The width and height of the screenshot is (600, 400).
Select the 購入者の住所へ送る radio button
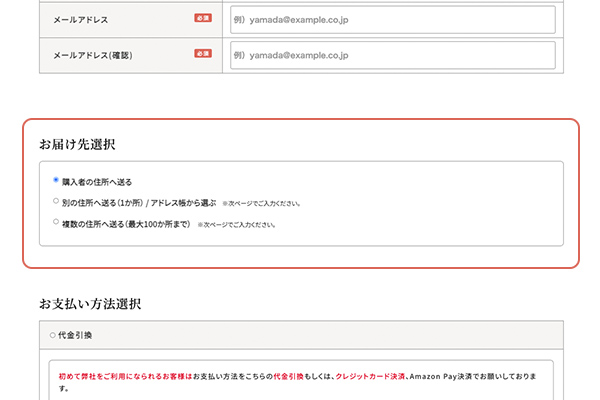[x=56, y=181]
